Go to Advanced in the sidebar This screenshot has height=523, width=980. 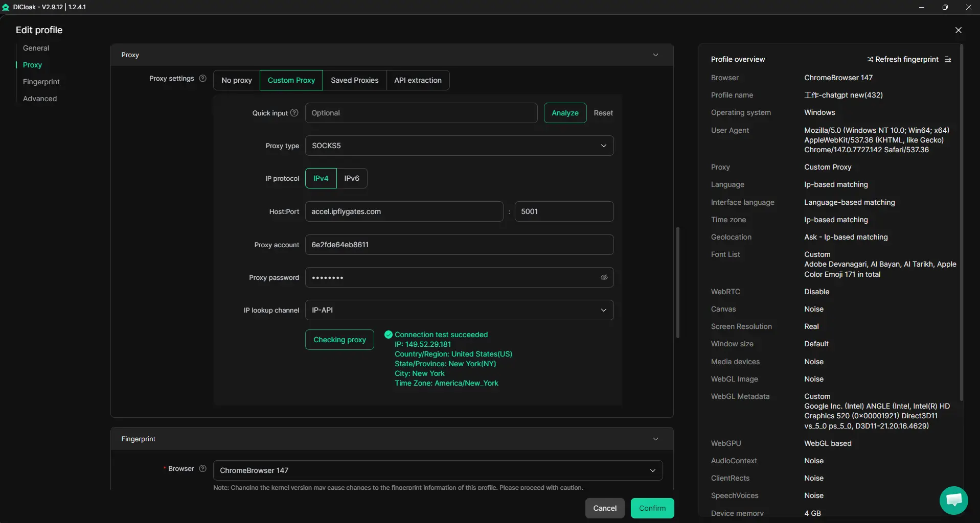coord(40,99)
